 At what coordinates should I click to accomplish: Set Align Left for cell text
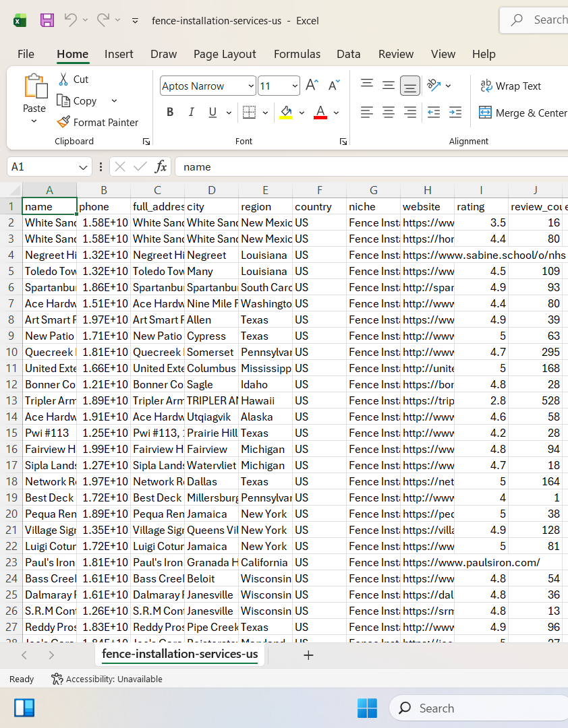[367, 113]
